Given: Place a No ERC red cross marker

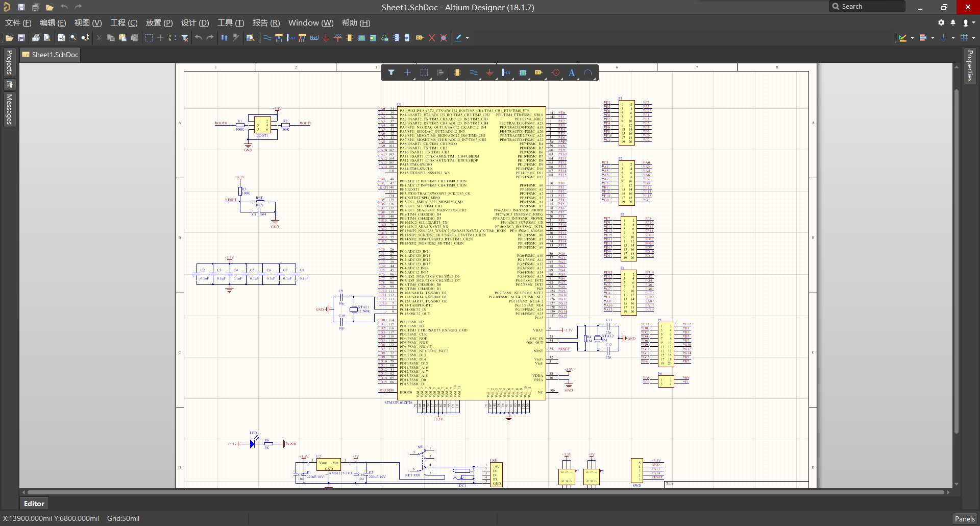Looking at the screenshot, I should 432,38.
